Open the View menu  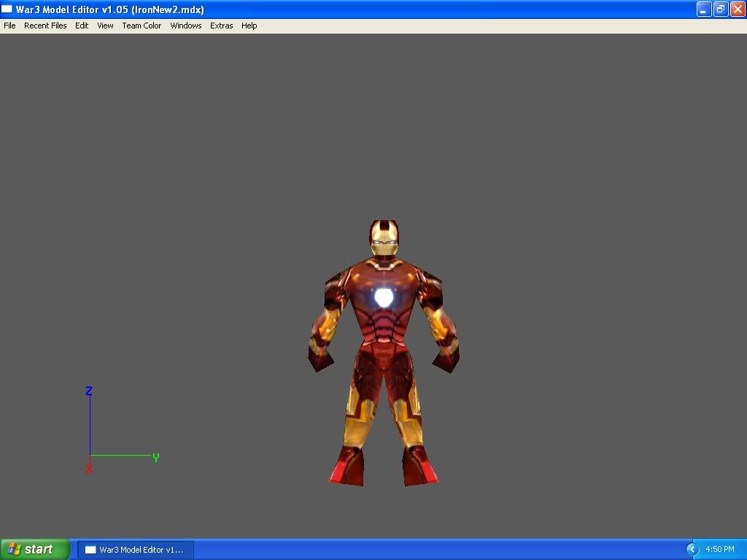[x=105, y=26]
